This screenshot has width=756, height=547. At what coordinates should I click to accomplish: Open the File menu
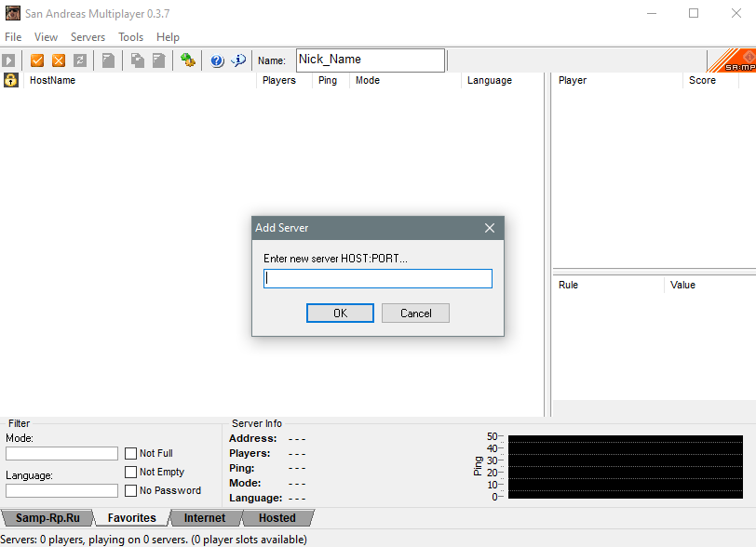pos(13,37)
